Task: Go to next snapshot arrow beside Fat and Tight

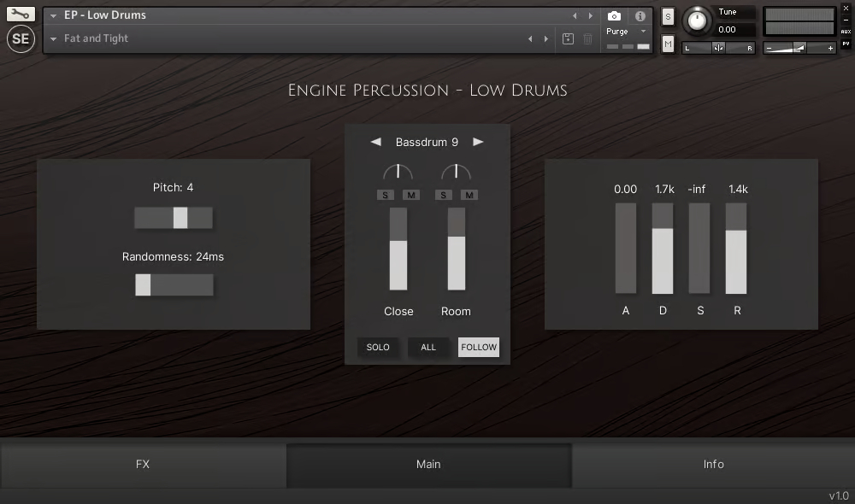Action: pyautogui.click(x=545, y=38)
